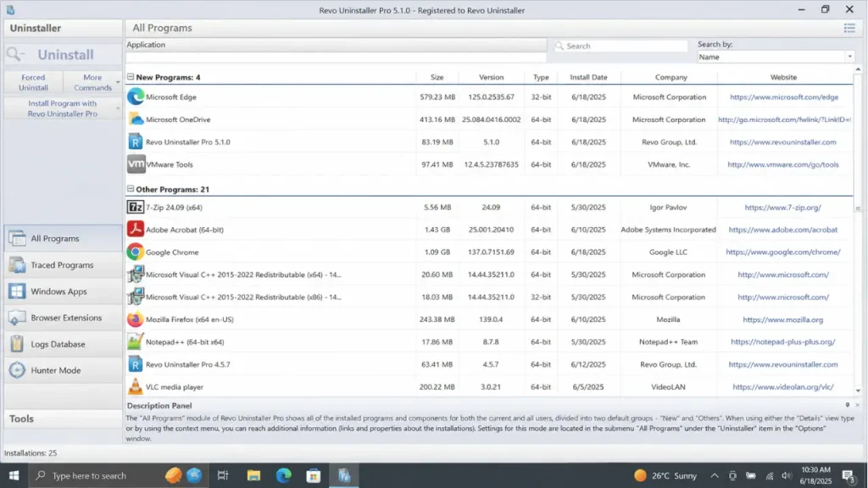Screen dimensions: 868x488
Task: Launch Microsoft Edge from the taskbar
Action: 283,475
